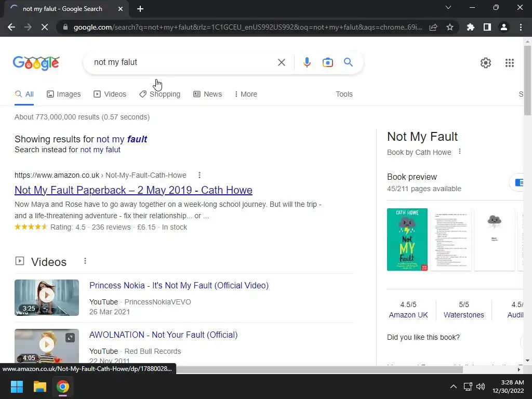Click the search text field
532x399 pixels.
183,62
